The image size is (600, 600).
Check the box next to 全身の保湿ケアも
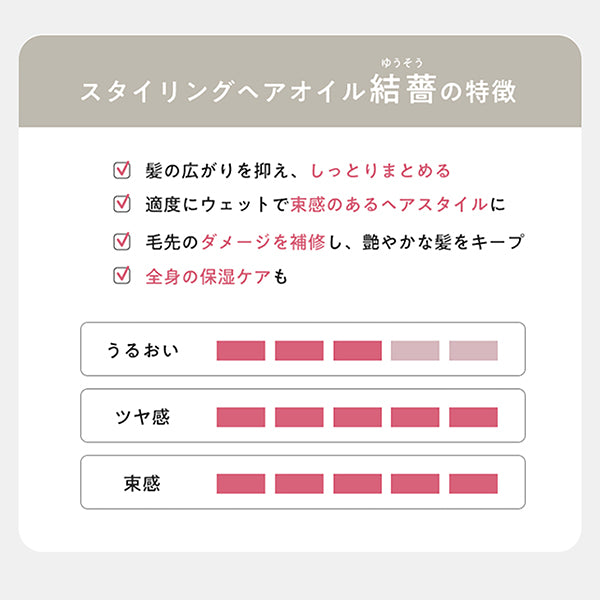click(x=123, y=276)
